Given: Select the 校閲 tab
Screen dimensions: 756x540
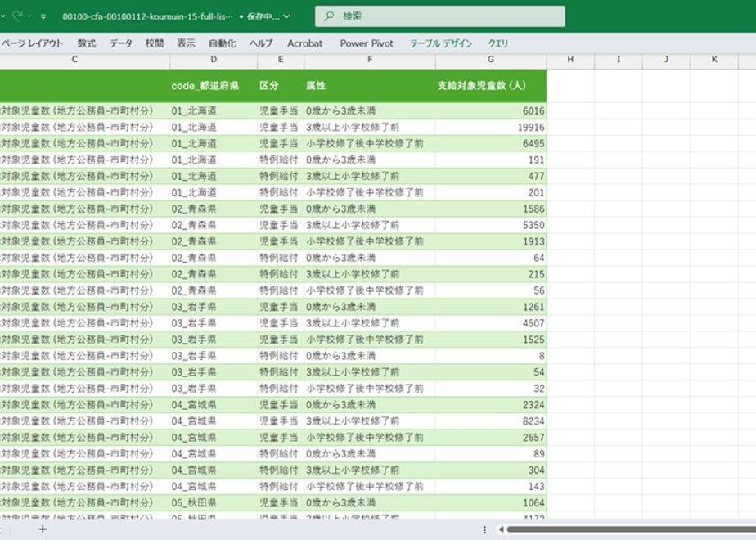Looking at the screenshot, I should pyautogui.click(x=155, y=43).
